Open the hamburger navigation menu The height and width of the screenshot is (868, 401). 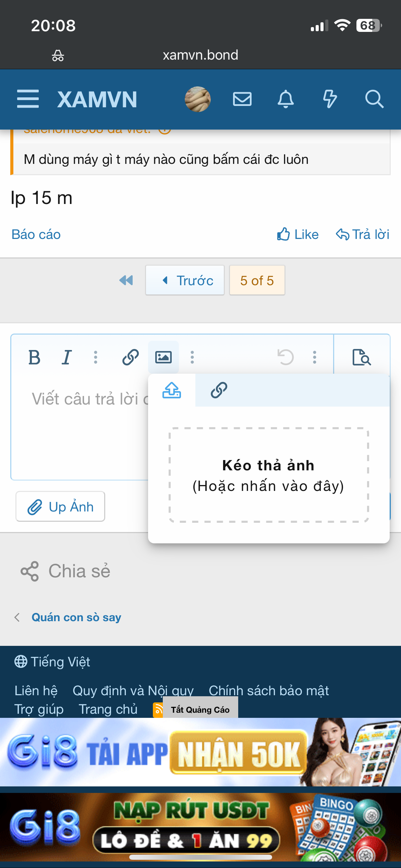pos(28,99)
